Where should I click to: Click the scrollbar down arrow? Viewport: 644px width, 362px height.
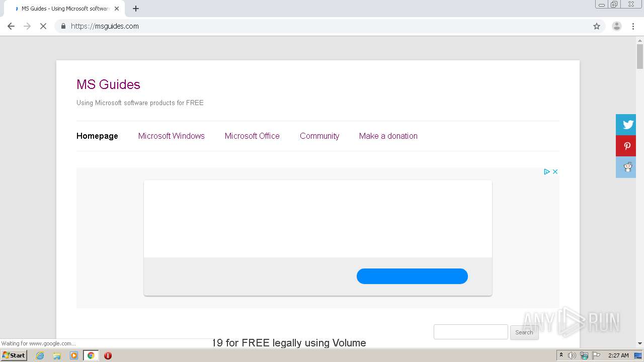pos(640,343)
